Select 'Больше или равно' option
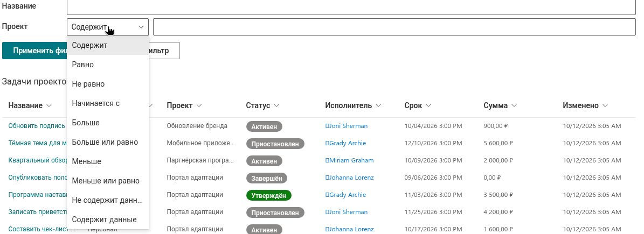Image resolution: width=644 pixels, height=234 pixels. tap(108, 142)
